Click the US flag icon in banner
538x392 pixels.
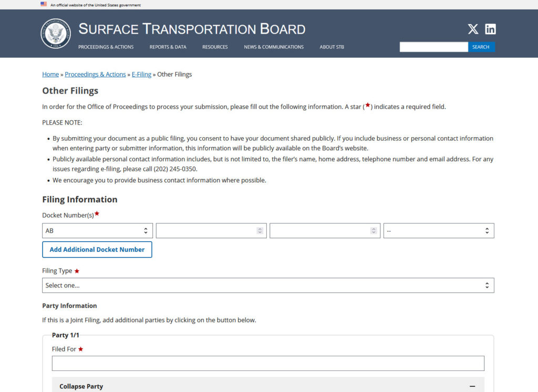pos(44,4)
